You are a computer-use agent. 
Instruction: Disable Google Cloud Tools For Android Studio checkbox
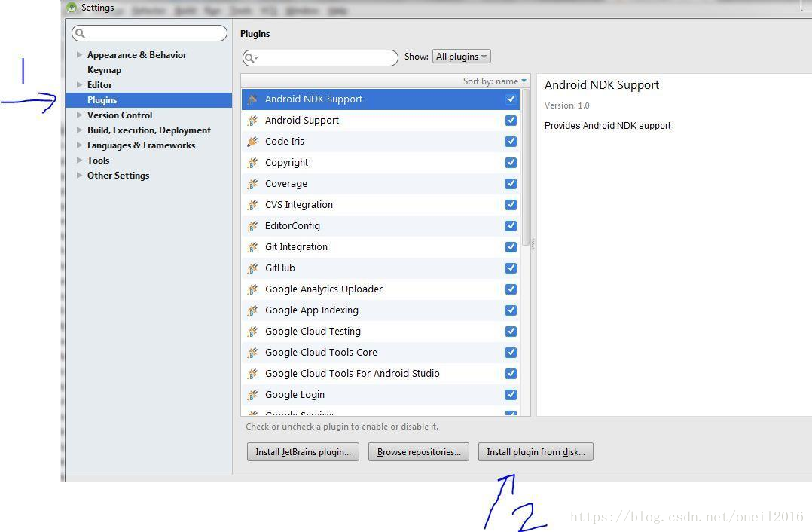click(x=511, y=374)
